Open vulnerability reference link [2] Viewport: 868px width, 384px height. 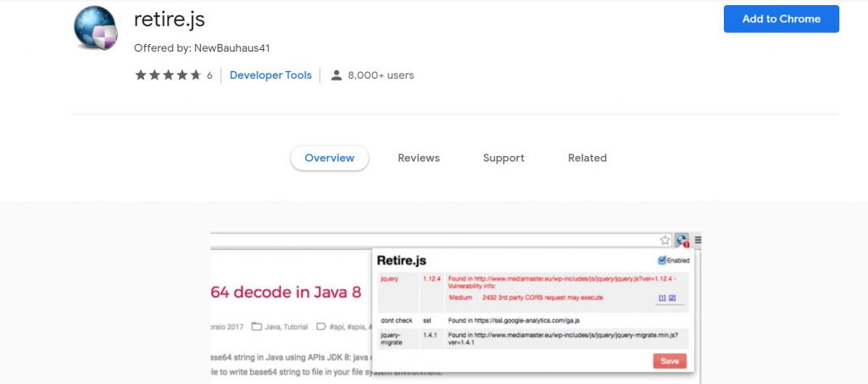click(x=672, y=298)
